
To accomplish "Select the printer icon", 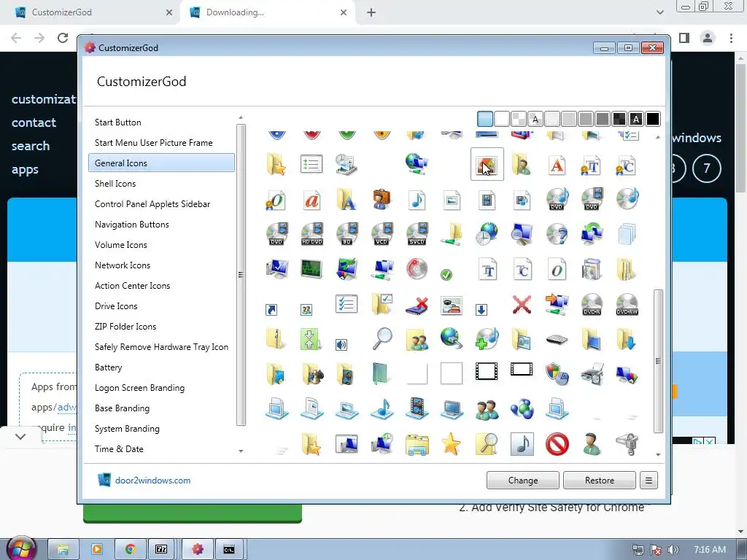I will pyautogui.click(x=592, y=374).
